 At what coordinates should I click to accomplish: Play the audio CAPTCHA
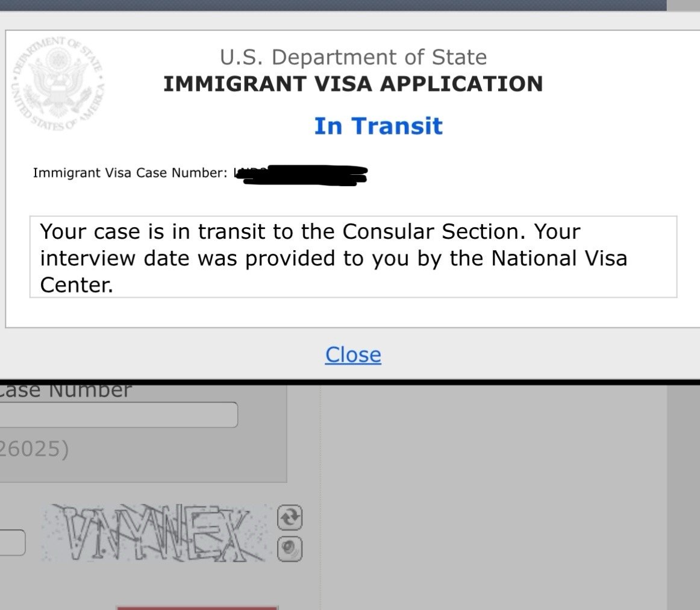(x=290, y=549)
